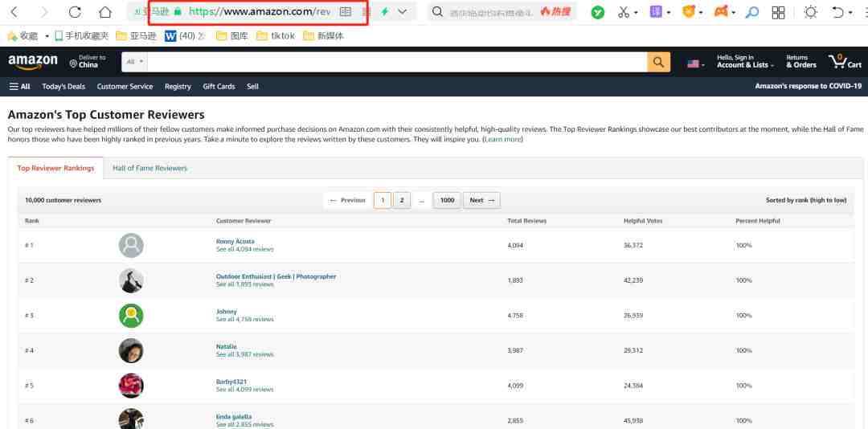This screenshot has width=868, height=429.
Task: Click the scissors screenshot tool icon
Action: pyautogui.click(x=624, y=11)
